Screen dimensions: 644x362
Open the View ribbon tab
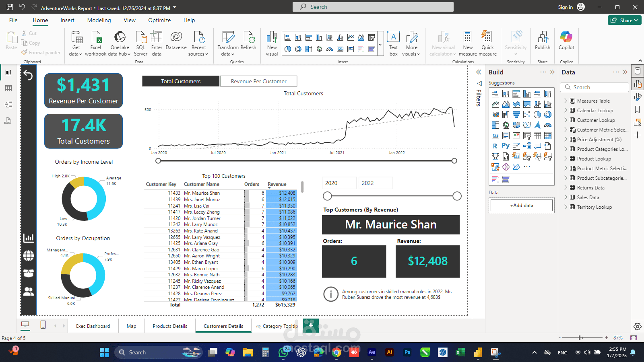click(130, 20)
